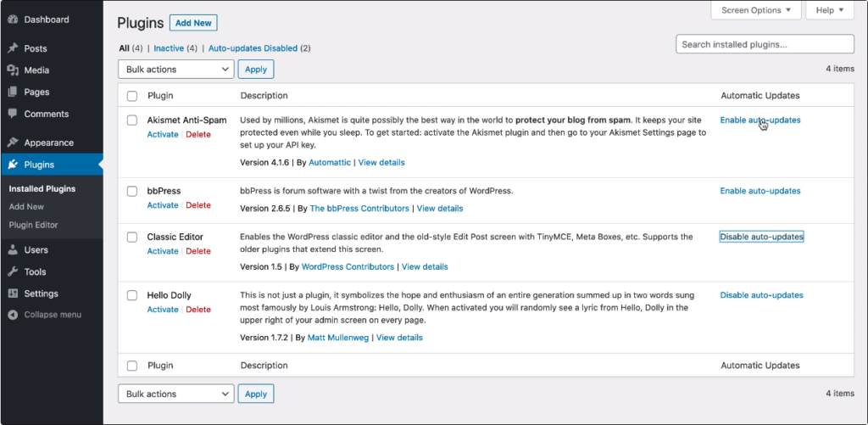Open the Matt Mullenweg author link
This screenshot has height=425, width=868.
click(x=337, y=337)
